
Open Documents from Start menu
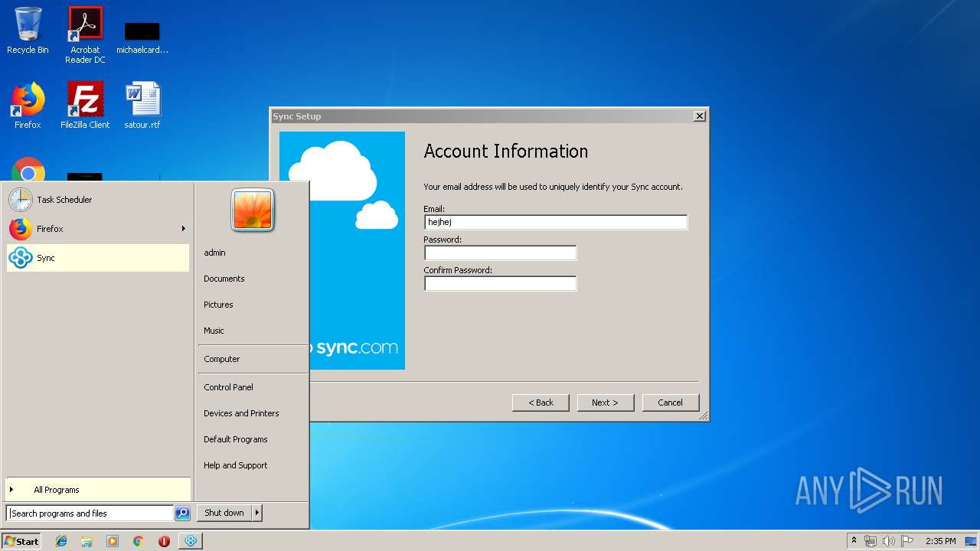[224, 279]
